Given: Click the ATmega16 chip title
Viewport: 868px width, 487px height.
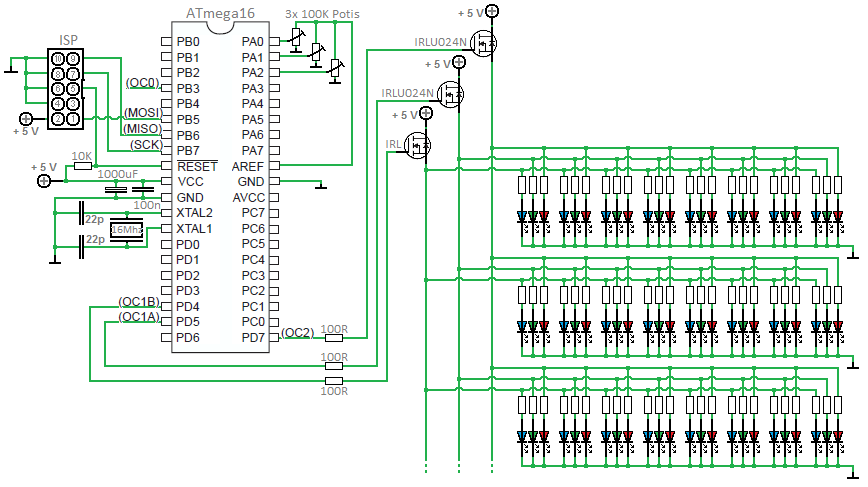Looking at the screenshot, I should pos(220,13).
